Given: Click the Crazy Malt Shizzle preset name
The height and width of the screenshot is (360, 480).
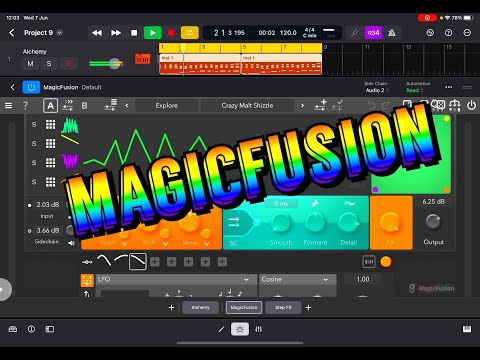Looking at the screenshot, I should [247, 106].
